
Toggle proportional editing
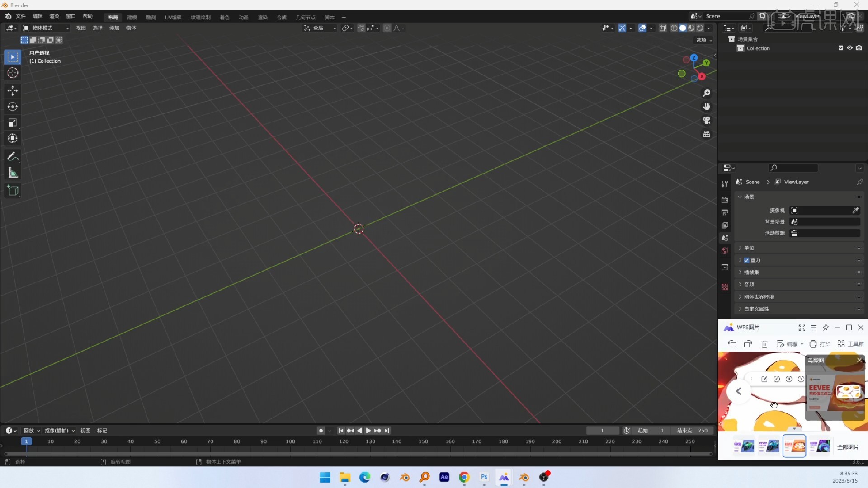pyautogui.click(x=387, y=28)
